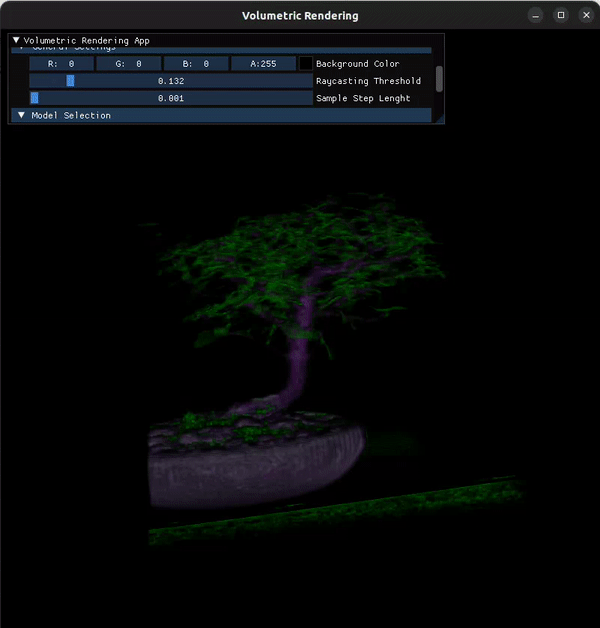Click the B background color field
Screen dimensions: 600x628
point(196,64)
